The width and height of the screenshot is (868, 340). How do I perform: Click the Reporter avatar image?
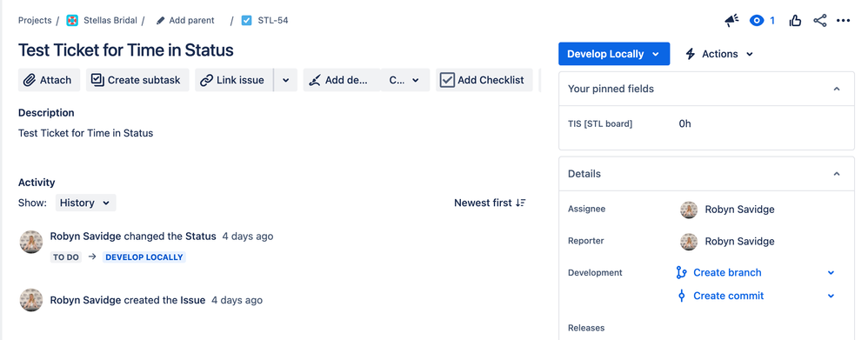pos(689,242)
